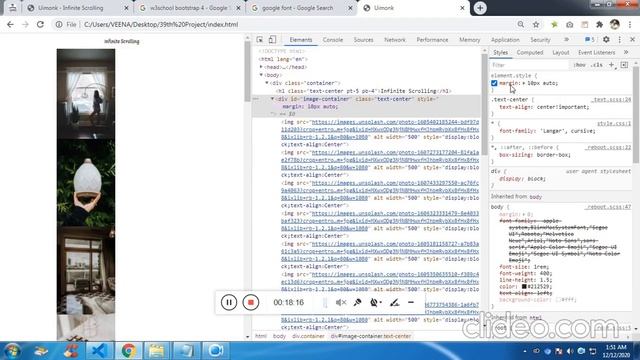Click the address bar file URL

(161, 24)
